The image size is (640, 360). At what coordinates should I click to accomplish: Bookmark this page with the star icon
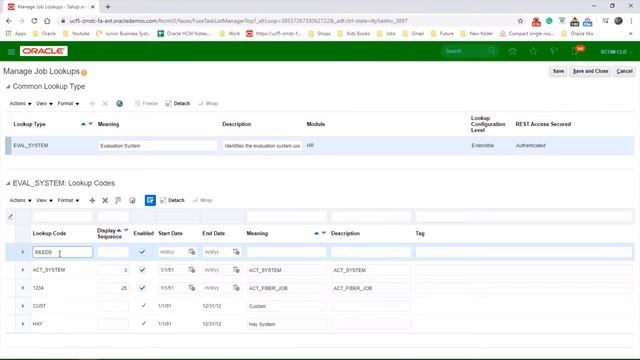pos(520,21)
